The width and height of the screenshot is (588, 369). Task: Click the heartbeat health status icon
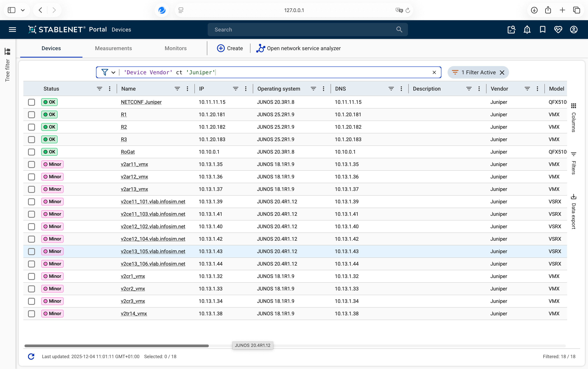pos(558,30)
